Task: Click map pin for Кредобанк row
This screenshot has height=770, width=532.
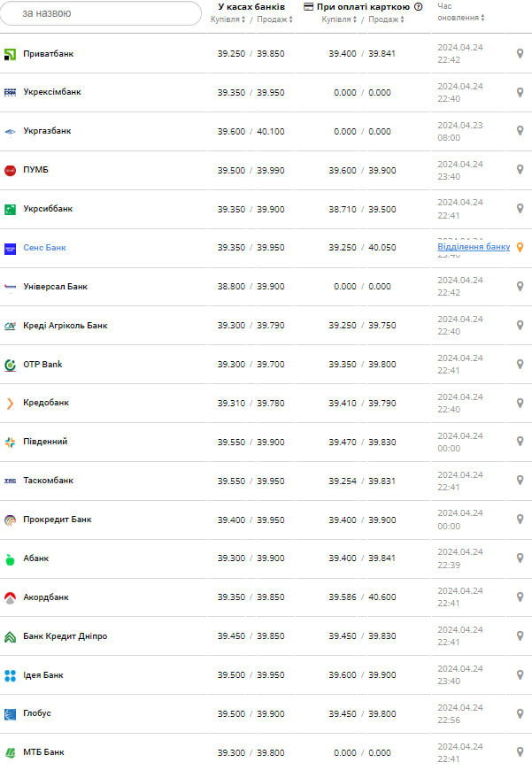Action: tap(520, 403)
